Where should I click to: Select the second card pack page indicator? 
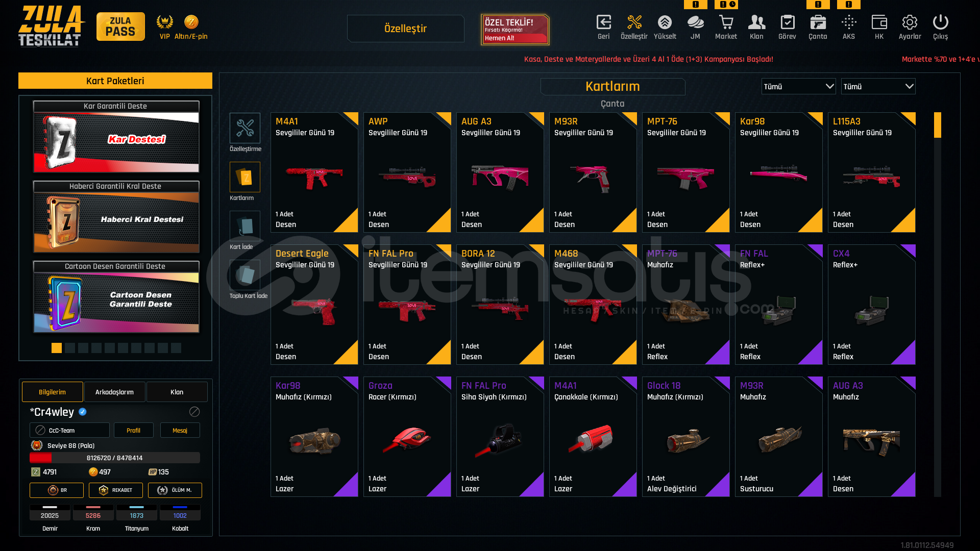click(70, 348)
